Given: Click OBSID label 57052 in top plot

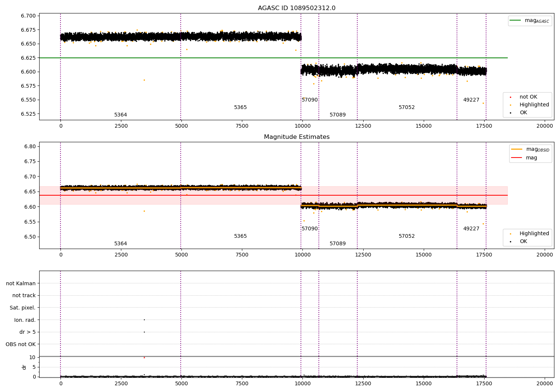Looking at the screenshot, I should coord(407,108).
